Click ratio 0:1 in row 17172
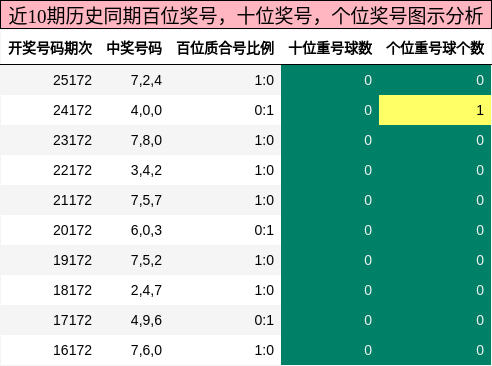The width and height of the screenshot is (492, 366). click(264, 320)
